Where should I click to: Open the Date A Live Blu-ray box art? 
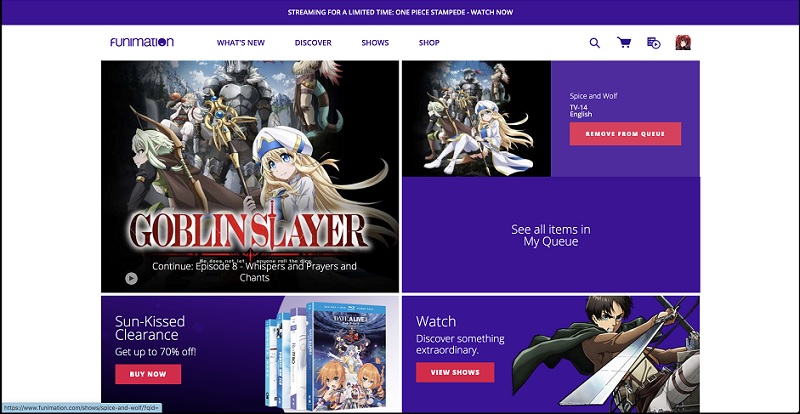point(346,355)
